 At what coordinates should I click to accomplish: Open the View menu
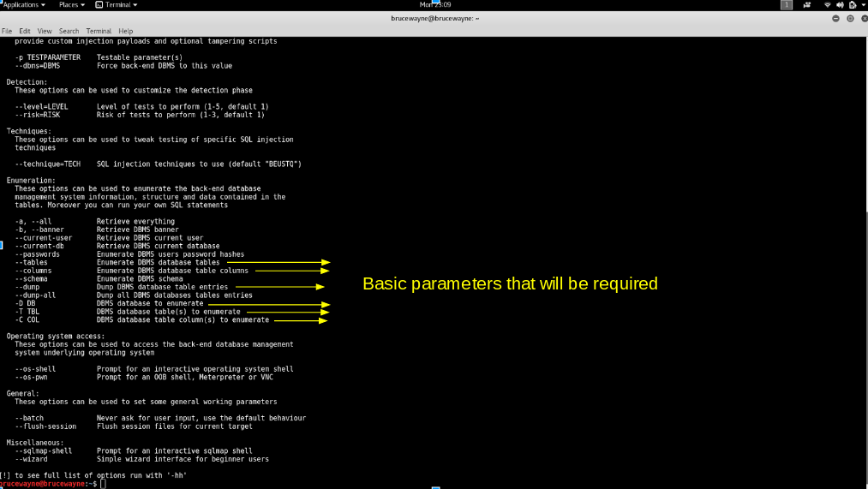[x=45, y=31]
